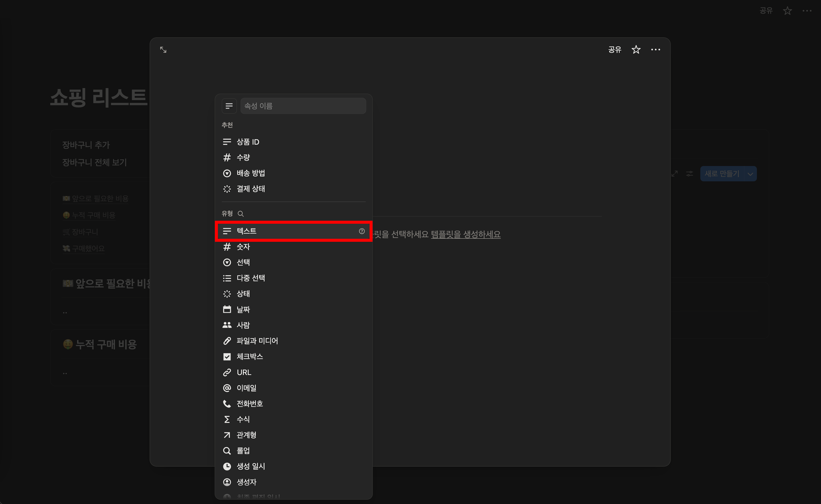Select the 관계형 relation property type
Image resolution: width=821 pixels, height=504 pixels.
246,435
